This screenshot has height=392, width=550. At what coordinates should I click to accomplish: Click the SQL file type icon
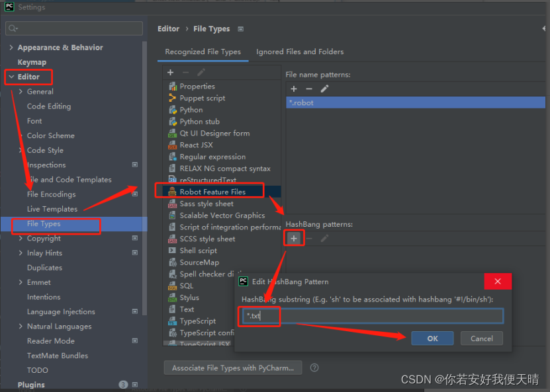coord(173,286)
